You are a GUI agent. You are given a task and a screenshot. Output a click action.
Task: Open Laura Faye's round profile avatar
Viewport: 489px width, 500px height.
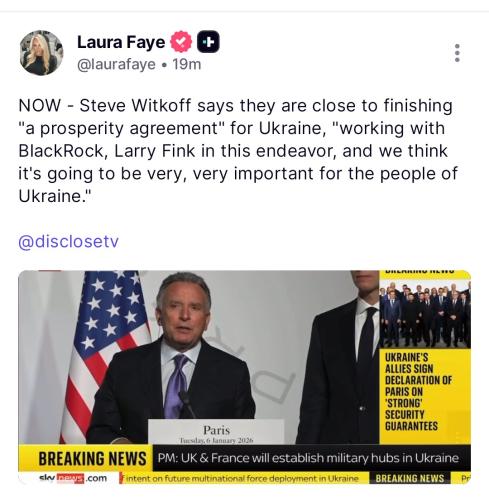(x=41, y=53)
